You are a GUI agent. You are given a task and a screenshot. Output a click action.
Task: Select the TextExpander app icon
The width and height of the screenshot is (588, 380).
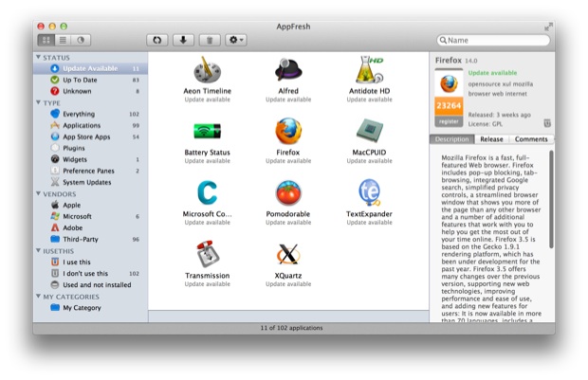click(369, 192)
